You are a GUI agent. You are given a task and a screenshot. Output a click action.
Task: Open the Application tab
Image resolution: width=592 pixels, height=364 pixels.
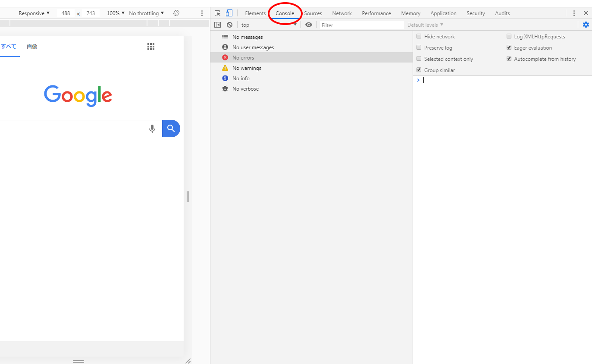(443, 13)
